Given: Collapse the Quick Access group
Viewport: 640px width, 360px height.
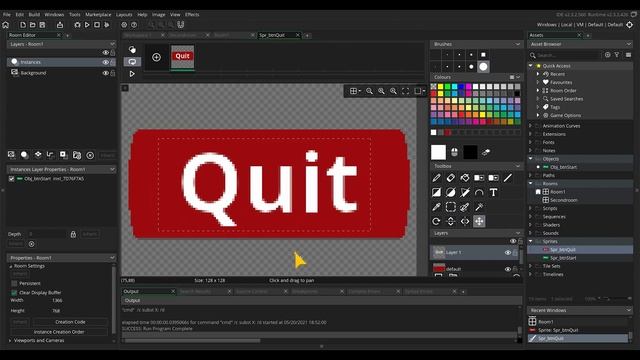Looking at the screenshot, I should pyautogui.click(x=531, y=66).
